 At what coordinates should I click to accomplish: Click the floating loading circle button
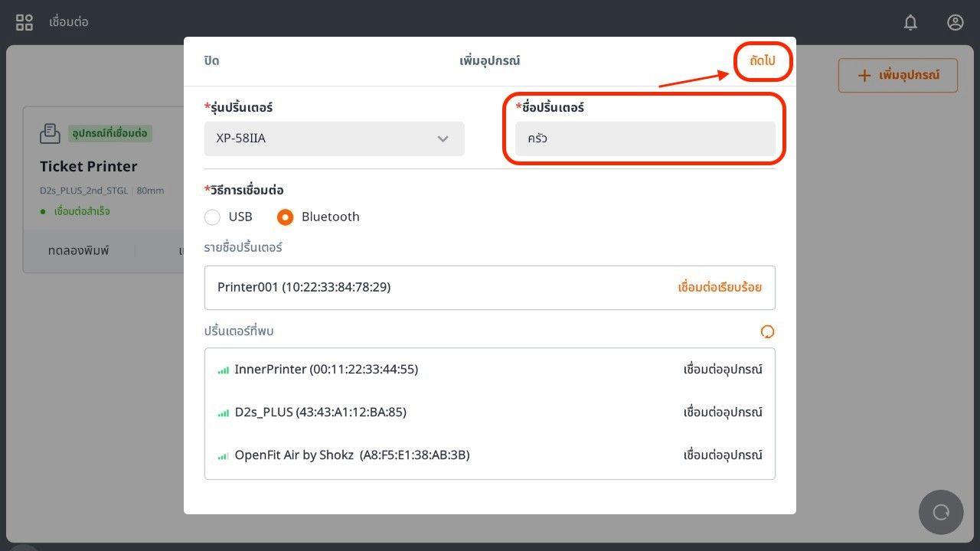point(941,512)
